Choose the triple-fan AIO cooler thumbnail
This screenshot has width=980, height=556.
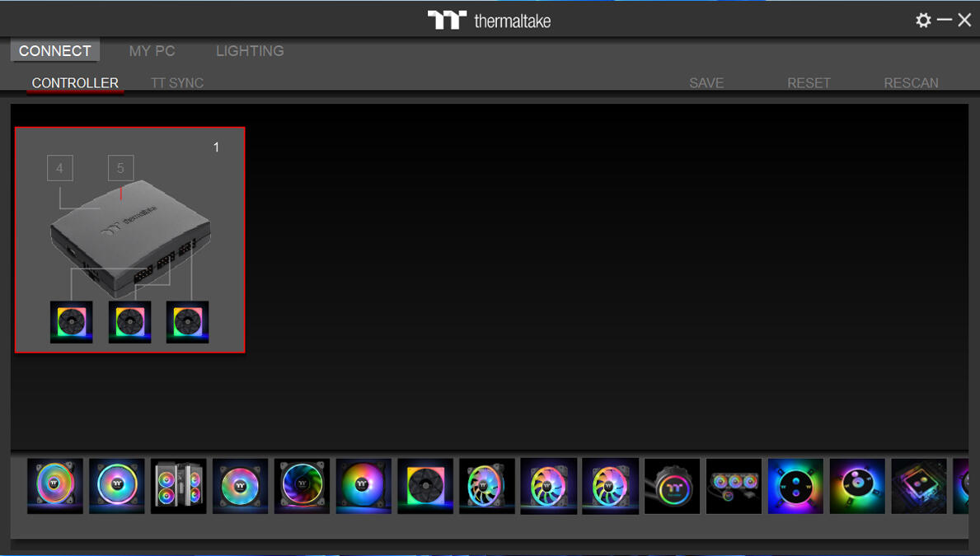pyautogui.click(x=734, y=486)
